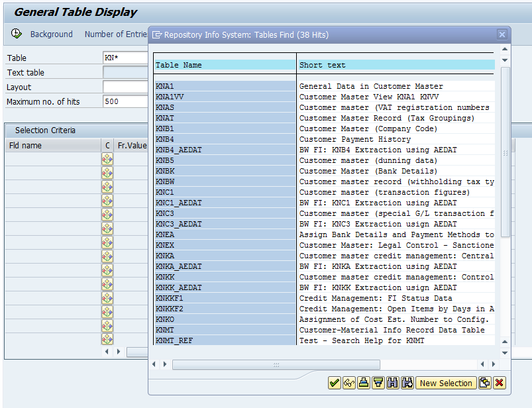The image size is (532, 408).
Task: Click the Sort ascending icon
Action: pyautogui.click(x=364, y=383)
